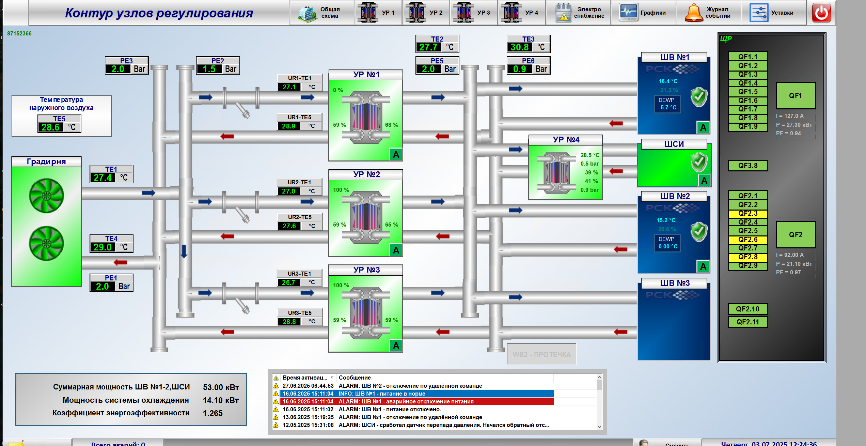Open the УР 1 toolbar page
Viewport: 866px width, 446px height.
[x=378, y=13]
